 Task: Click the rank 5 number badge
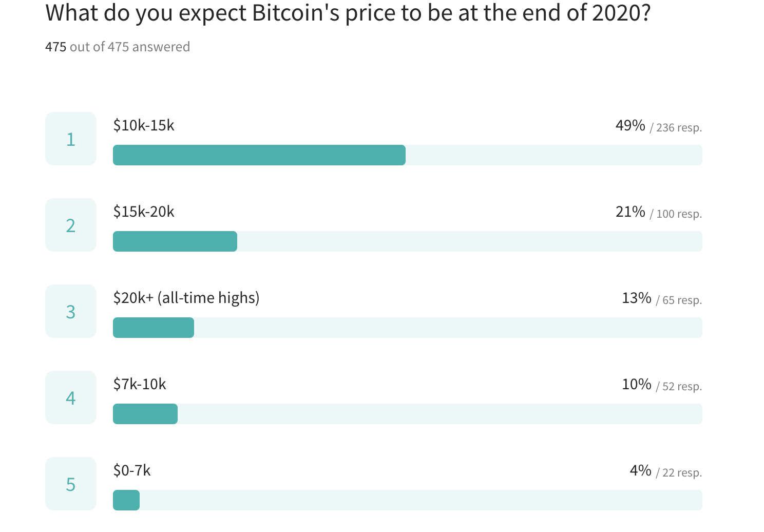71,484
